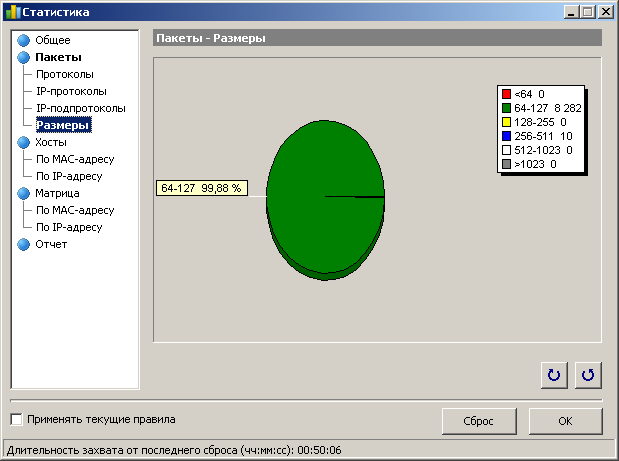The width and height of the screenshot is (619, 461).
Task: Click the green 64-127 legend swatch
Action: click(506, 108)
